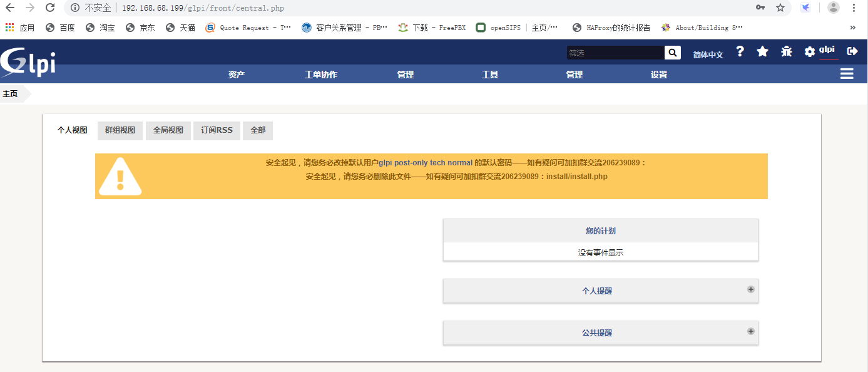Switch to the 全局视图 tab
868x372 pixels.
pos(168,130)
